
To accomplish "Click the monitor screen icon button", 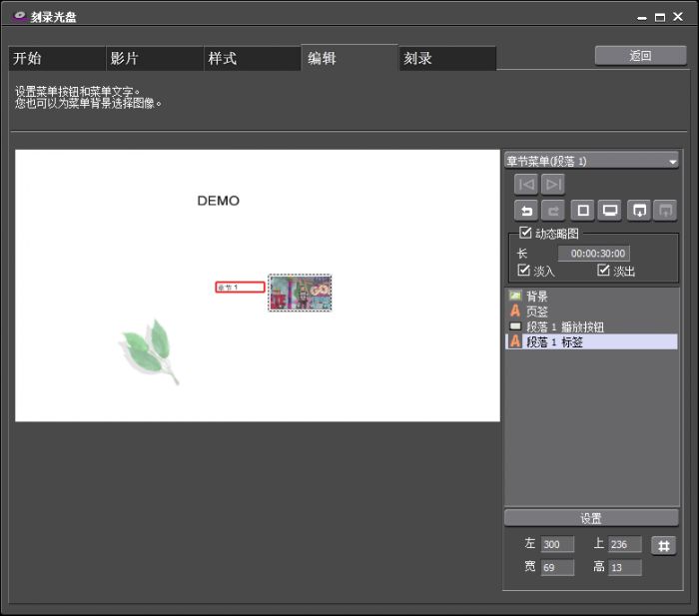I will [x=610, y=211].
